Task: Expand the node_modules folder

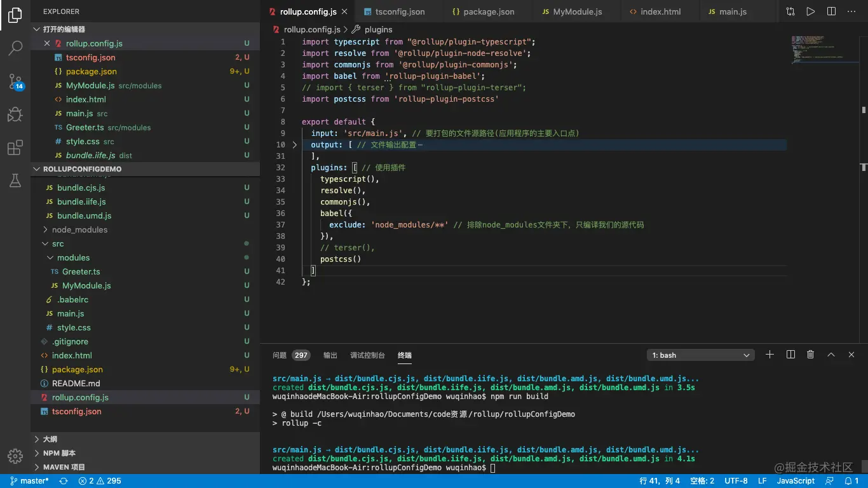Action: (79, 229)
